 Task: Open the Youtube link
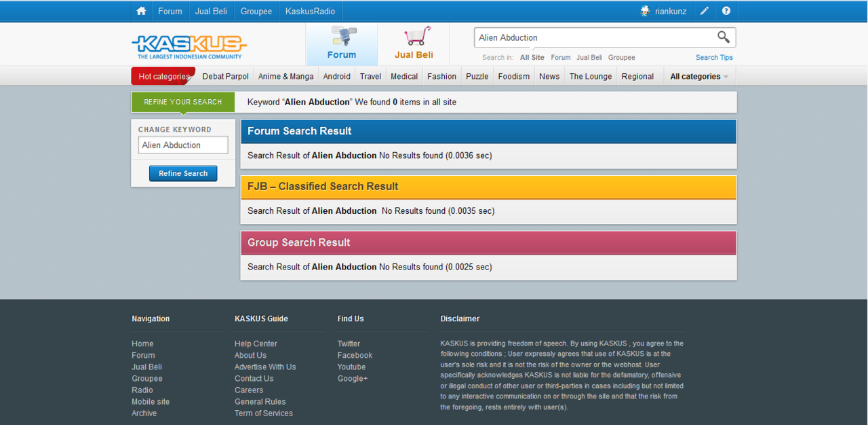click(x=352, y=367)
